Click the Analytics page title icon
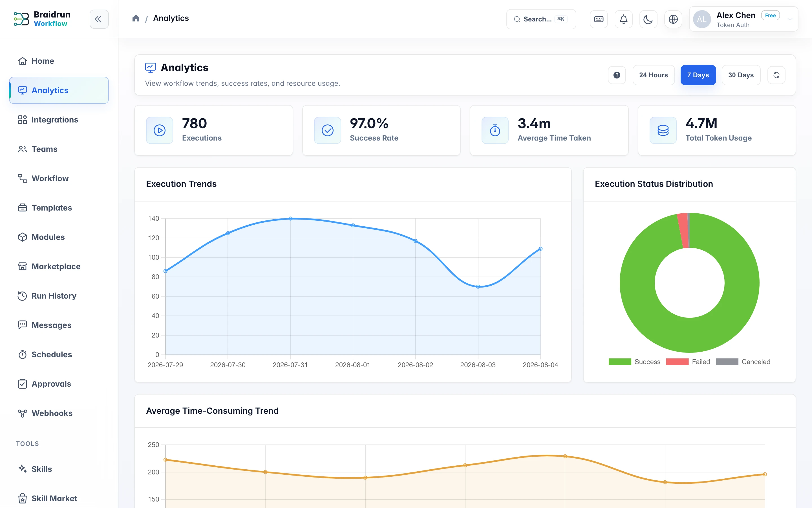The width and height of the screenshot is (812, 508). [150, 67]
